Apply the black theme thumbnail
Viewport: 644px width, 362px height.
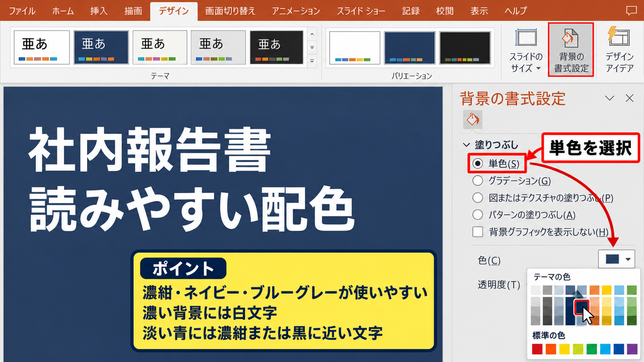[277, 47]
